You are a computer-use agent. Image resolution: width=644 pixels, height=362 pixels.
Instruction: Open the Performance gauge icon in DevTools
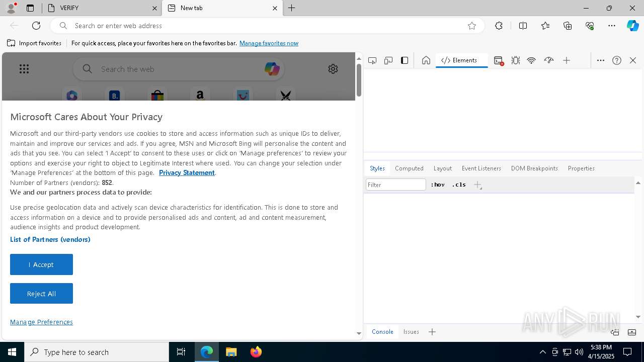click(549, 60)
